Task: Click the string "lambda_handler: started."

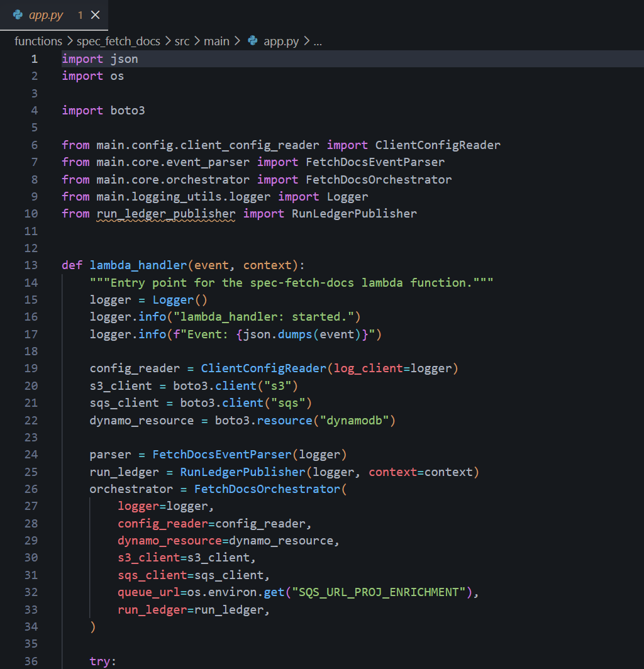Action: pyautogui.click(x=264, y=317)
